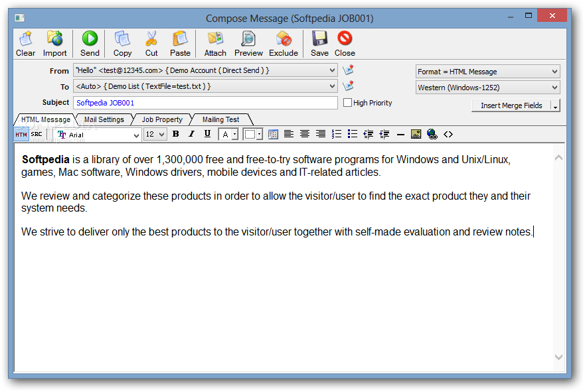The width and height of the screenshot is (585, 392).
Task: Open the border style dropdown arrow
Action: tap(259, 134)
